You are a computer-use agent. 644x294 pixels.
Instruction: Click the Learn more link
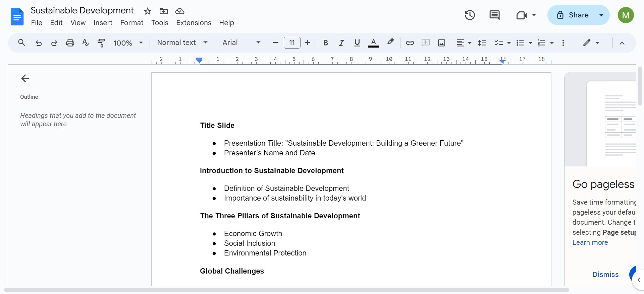pyautogui.click(x=590, y=242)
